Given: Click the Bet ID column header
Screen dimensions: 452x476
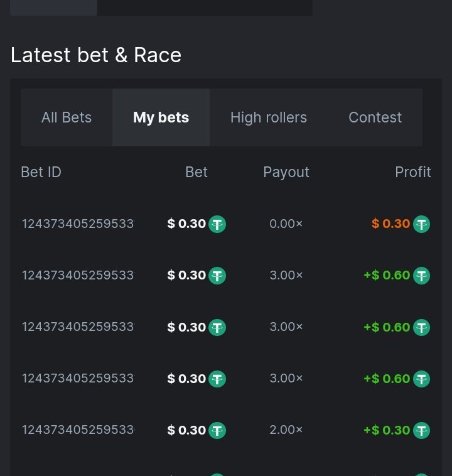Looking at the screenshot, I should tap(41, 172).
